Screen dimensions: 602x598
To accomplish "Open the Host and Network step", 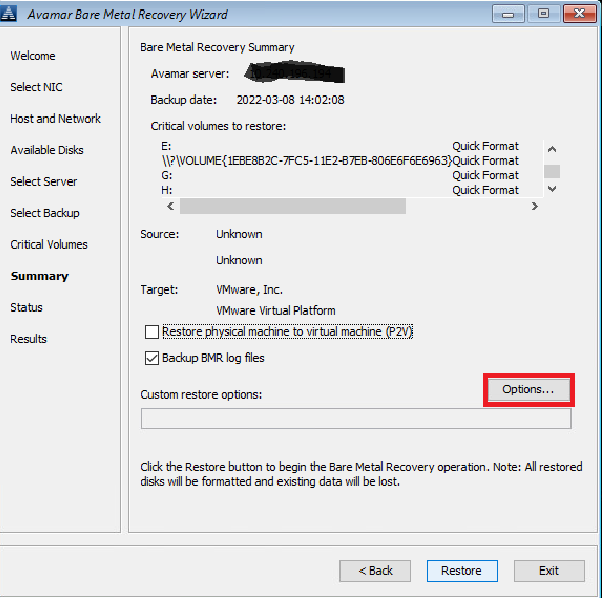I will pos(55,119).
